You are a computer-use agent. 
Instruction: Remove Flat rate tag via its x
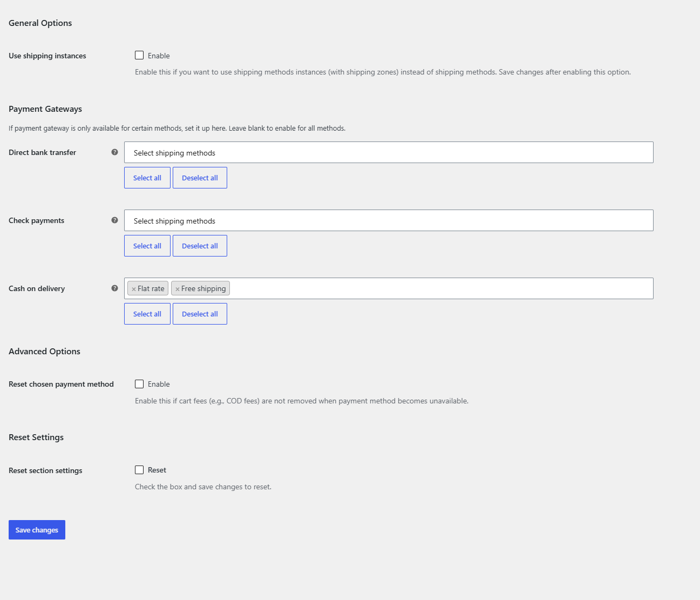pos(134,289)
